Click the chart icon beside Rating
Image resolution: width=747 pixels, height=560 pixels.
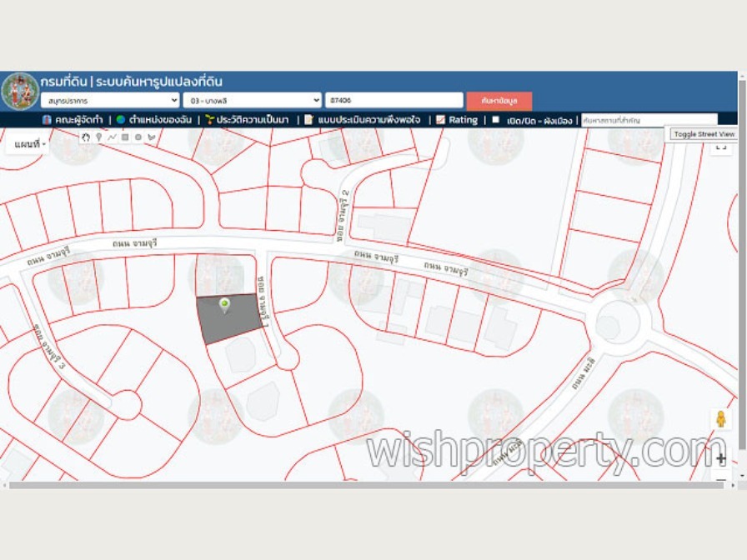coord(441,119)
